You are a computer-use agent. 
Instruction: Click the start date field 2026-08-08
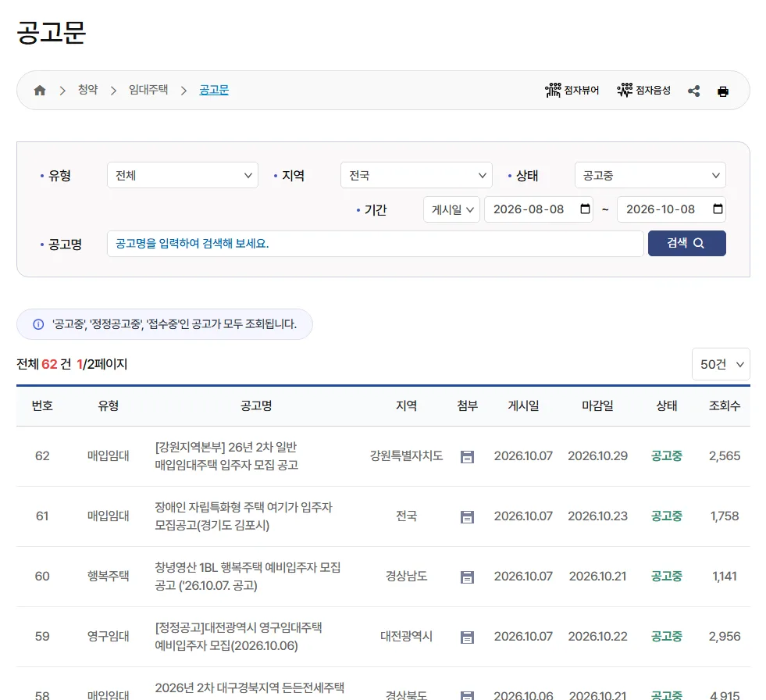[x=538, y=209]
